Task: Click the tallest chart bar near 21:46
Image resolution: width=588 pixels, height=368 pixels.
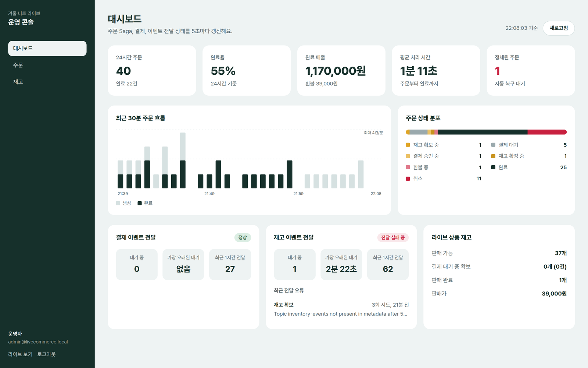Action: (x=183, y=160)
